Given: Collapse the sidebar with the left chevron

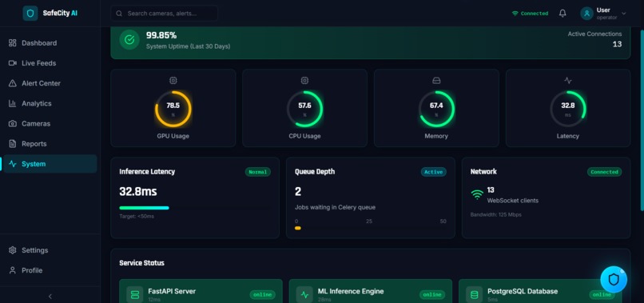Looking at the screenshot, I should click(50, 296).
